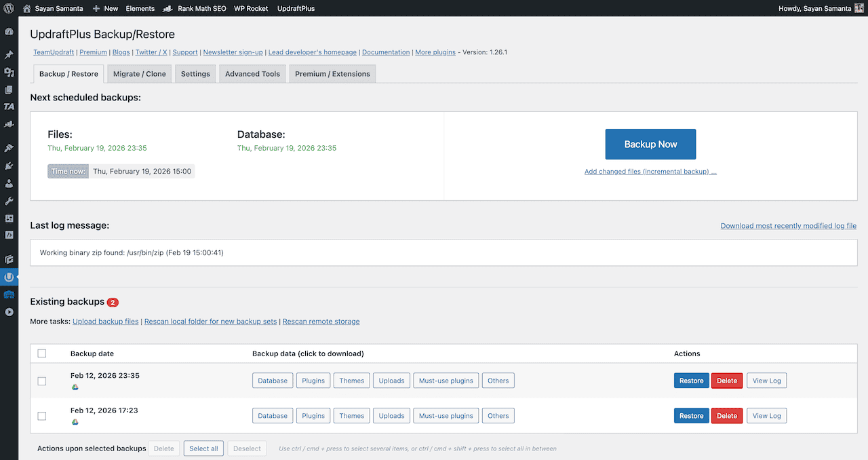The width and height of the screenshot is (868, 460).
Task: Delete the Feb 12 17:23 backup
Action: [727, 416]
